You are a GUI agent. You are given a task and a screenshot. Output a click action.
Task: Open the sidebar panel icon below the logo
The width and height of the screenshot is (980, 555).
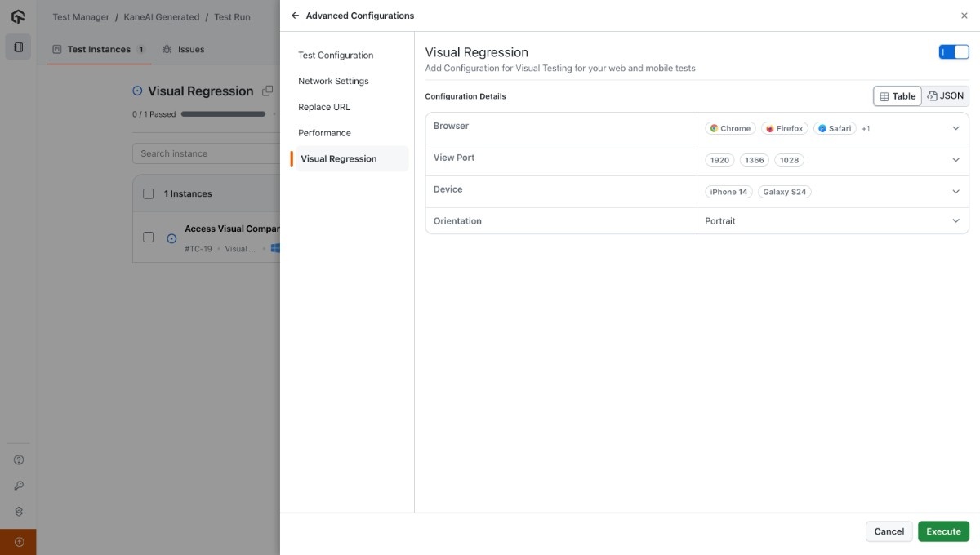pos(17,47)
